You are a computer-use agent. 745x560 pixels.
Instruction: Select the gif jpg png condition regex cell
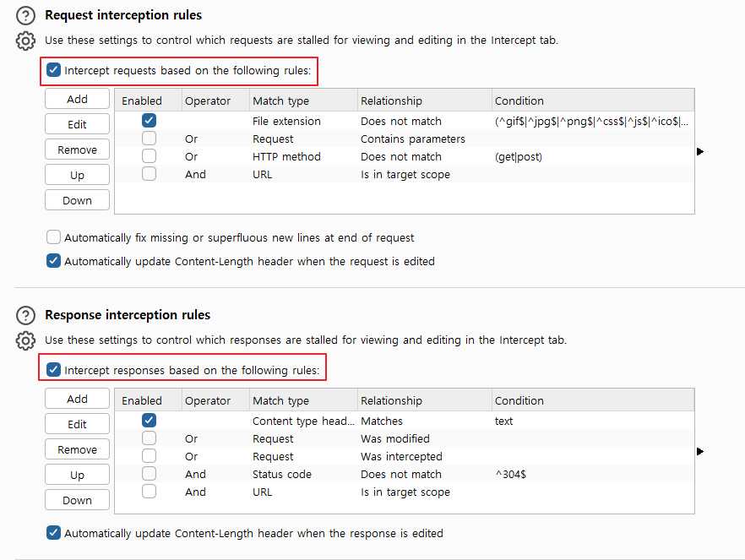click(592, 121)
